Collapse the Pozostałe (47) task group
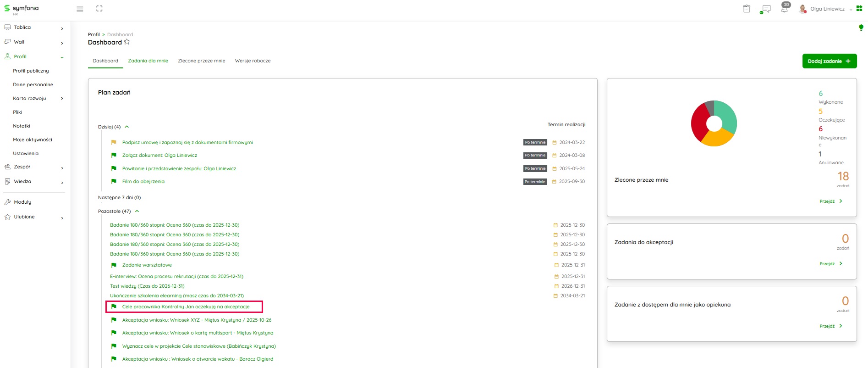Image resolution: width=868 pixels, height=368 pixels. 137,211
